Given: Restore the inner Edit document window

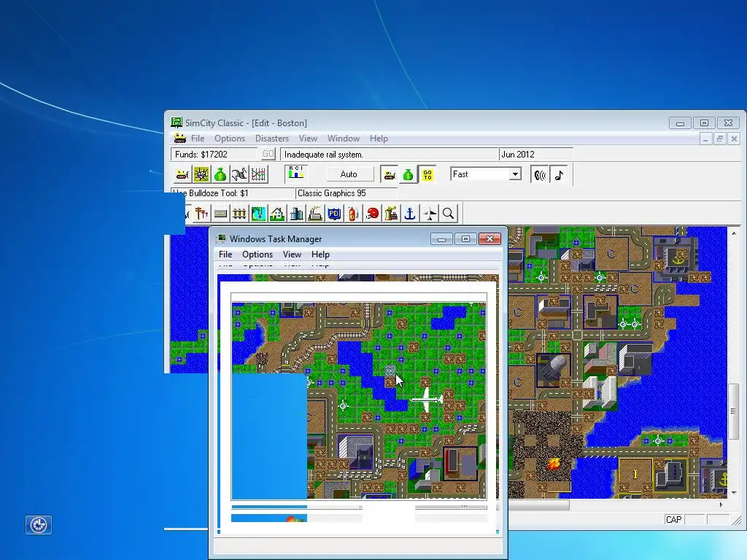Looking at the screenshot, I should click(x=720, y=139).
